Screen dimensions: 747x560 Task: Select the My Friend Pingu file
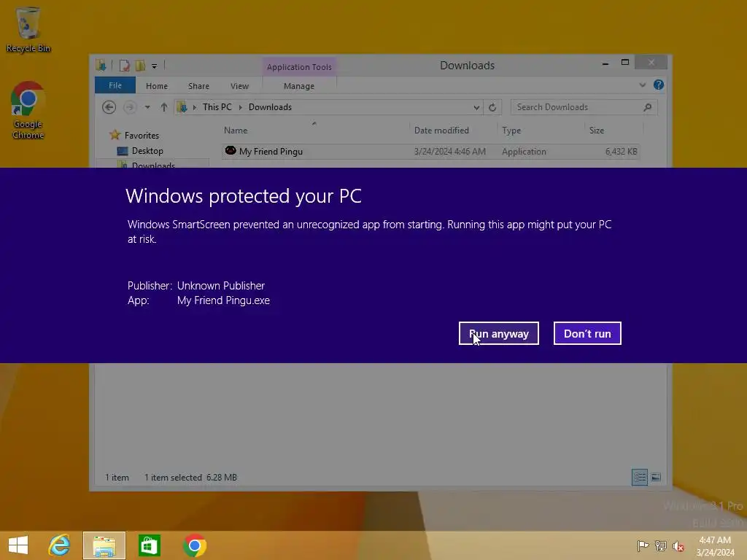tap(430, 152)
